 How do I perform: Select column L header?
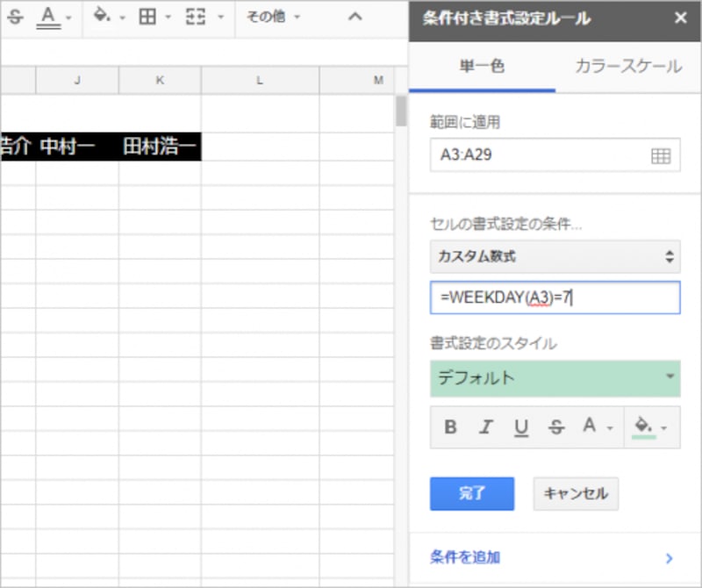point(260,80)
